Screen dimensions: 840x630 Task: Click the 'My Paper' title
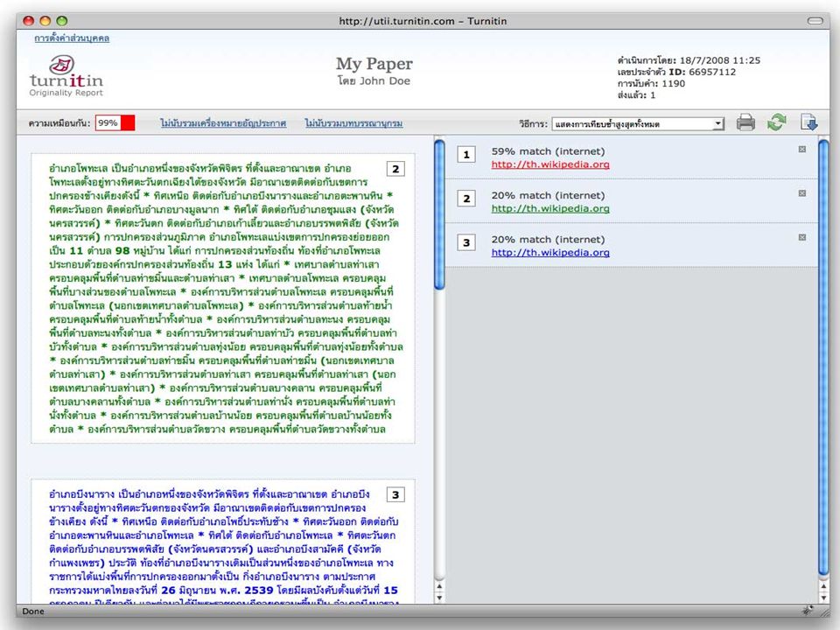[x=374, y=64]
